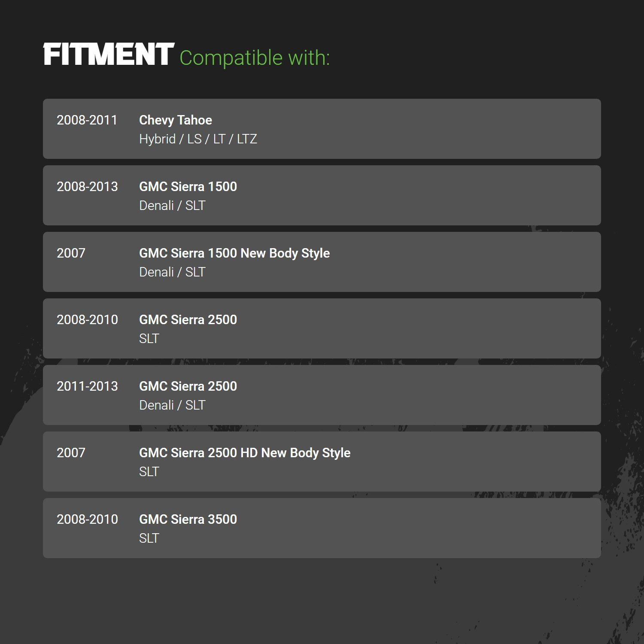The image size is (644, 644).
Task: Click the 2007 year beside Sierra 2500 HD
Action: point(71,453)
